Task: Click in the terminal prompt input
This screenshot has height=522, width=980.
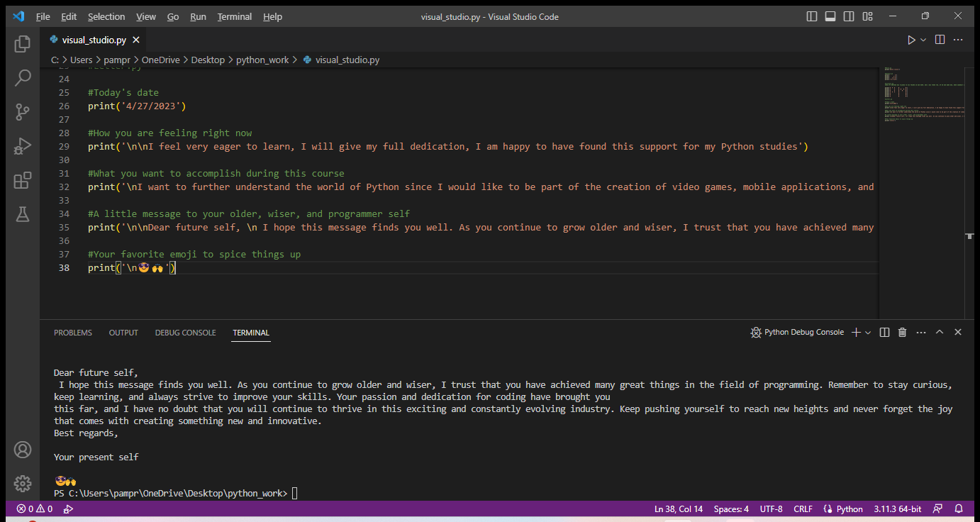Action: coord(295,493)
